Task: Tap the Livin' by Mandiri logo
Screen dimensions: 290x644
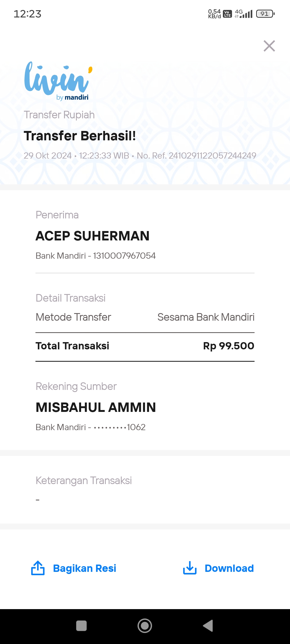Action: pyautogui.click(x=58, y=81)
